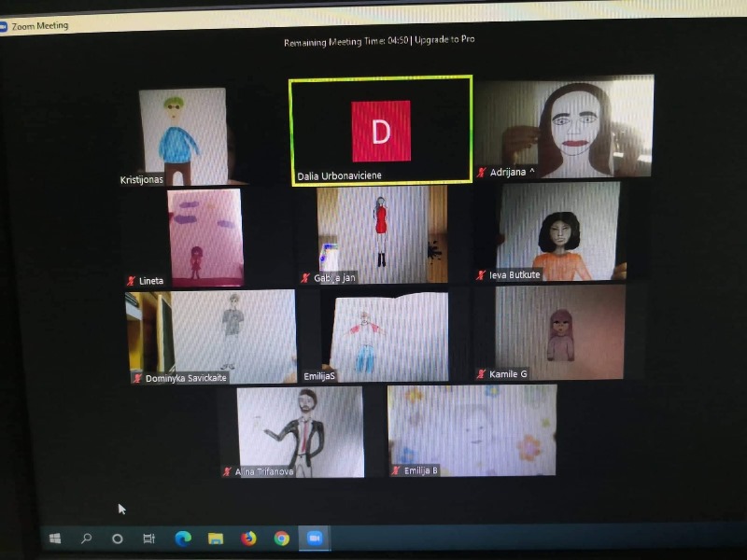Viewport: 747px width, 560px height.
Task: Click Adrijana's muted microphone icon
Action: 482,173
